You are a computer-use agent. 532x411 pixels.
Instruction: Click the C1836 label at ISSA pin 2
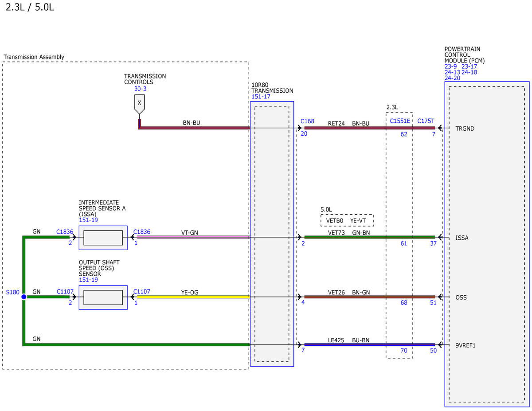[x=65, y=231]
